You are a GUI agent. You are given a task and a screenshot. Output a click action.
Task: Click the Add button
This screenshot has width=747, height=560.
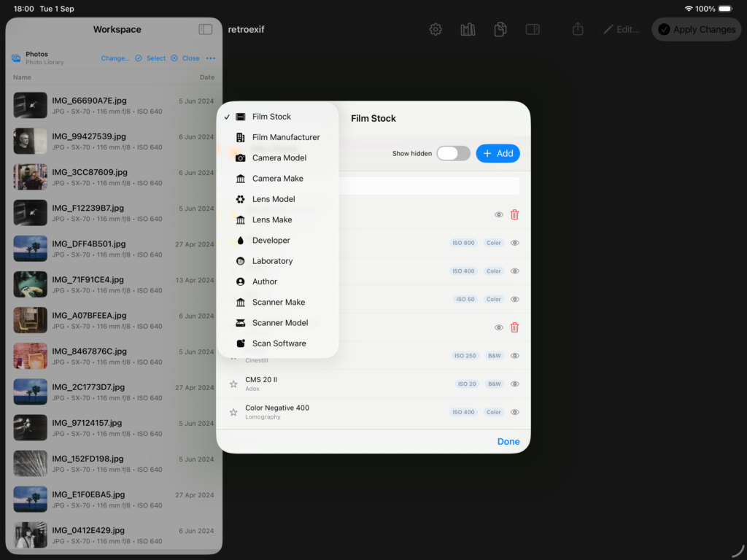[498, 153]
